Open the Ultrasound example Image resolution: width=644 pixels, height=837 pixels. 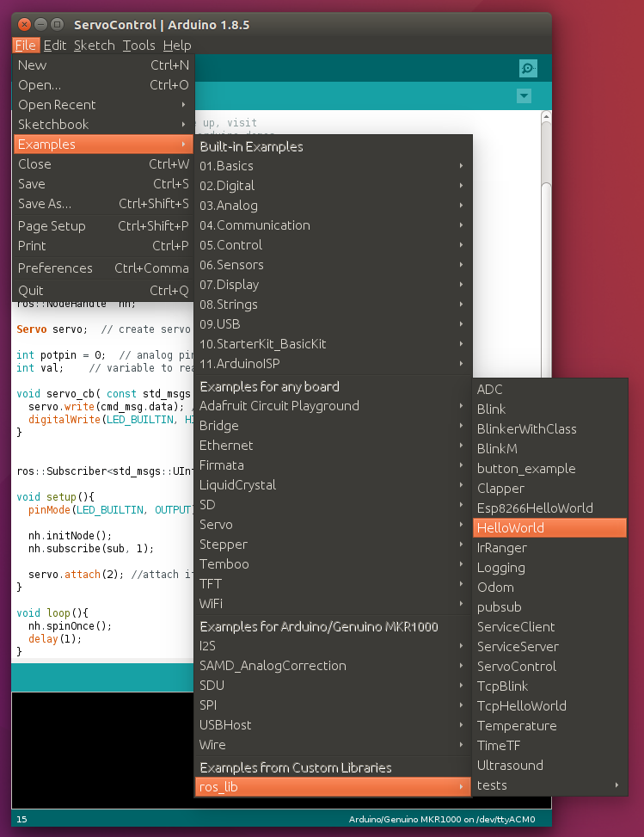click(x=550, y=765)
